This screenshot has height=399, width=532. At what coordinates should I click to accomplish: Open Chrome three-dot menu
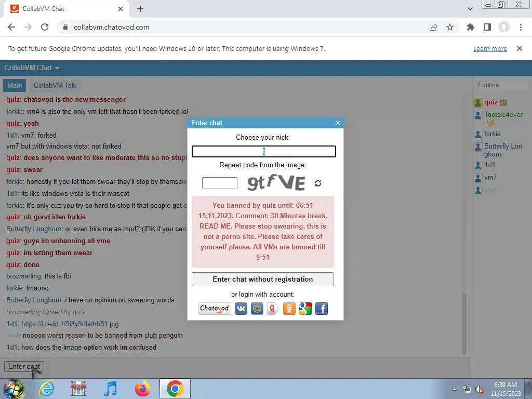(521, 27)
